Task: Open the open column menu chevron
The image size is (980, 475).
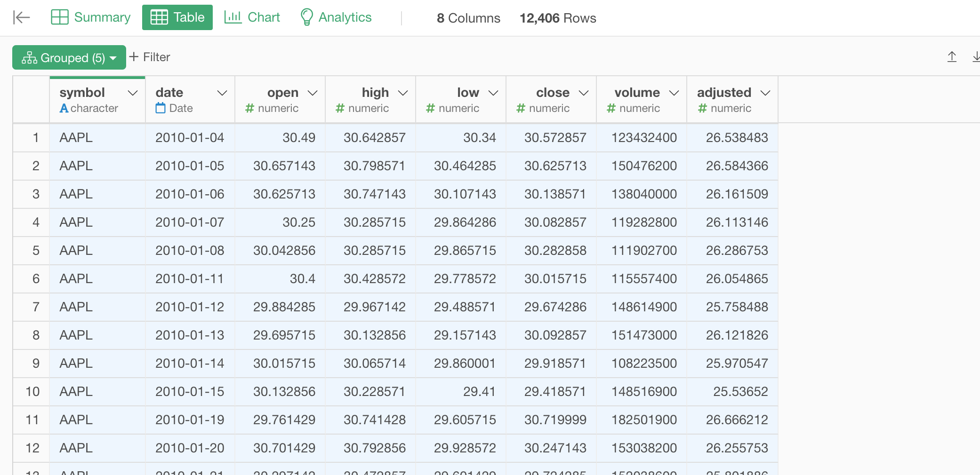Action: tap(313, 93)
